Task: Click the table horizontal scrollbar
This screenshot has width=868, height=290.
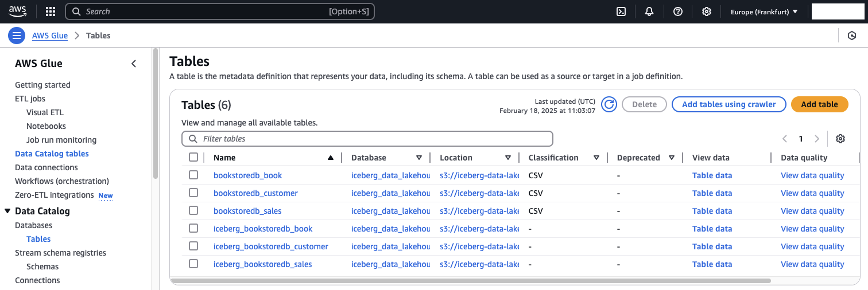Action: click(471, 281)
